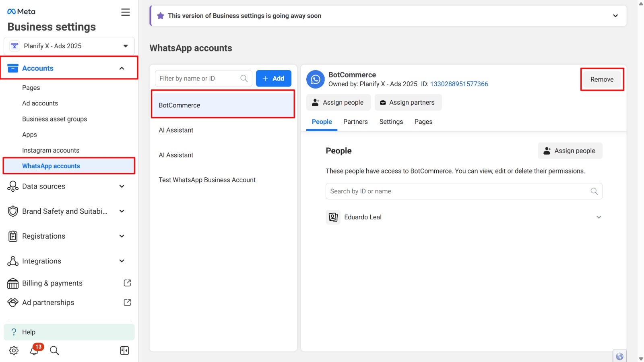
Task: Switch to the Partners tab
Action: click(x=355, y=122)
